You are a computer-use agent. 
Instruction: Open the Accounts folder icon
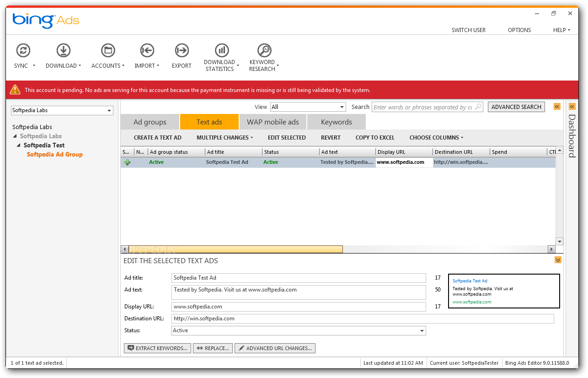click(x=108, y=50)
